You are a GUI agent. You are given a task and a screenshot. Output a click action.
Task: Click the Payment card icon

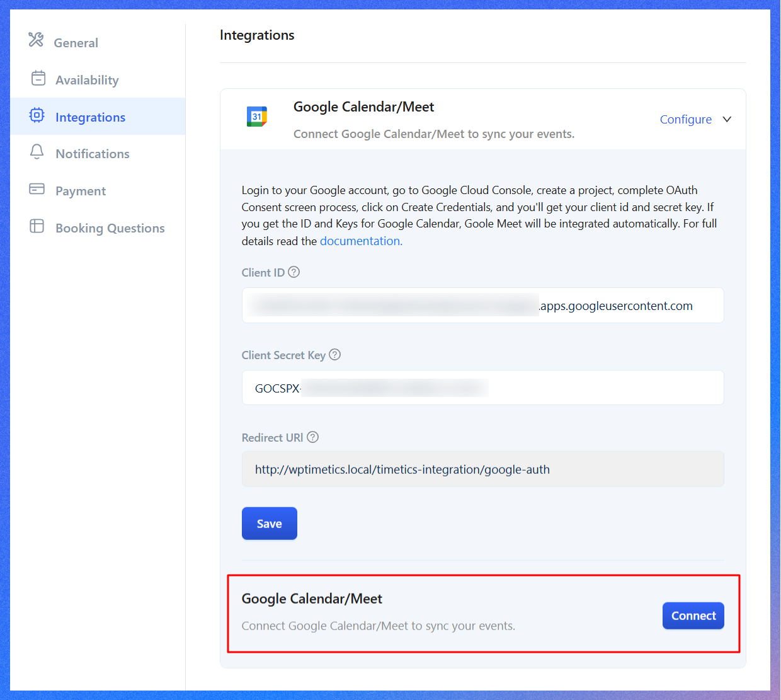coord(37,188)
